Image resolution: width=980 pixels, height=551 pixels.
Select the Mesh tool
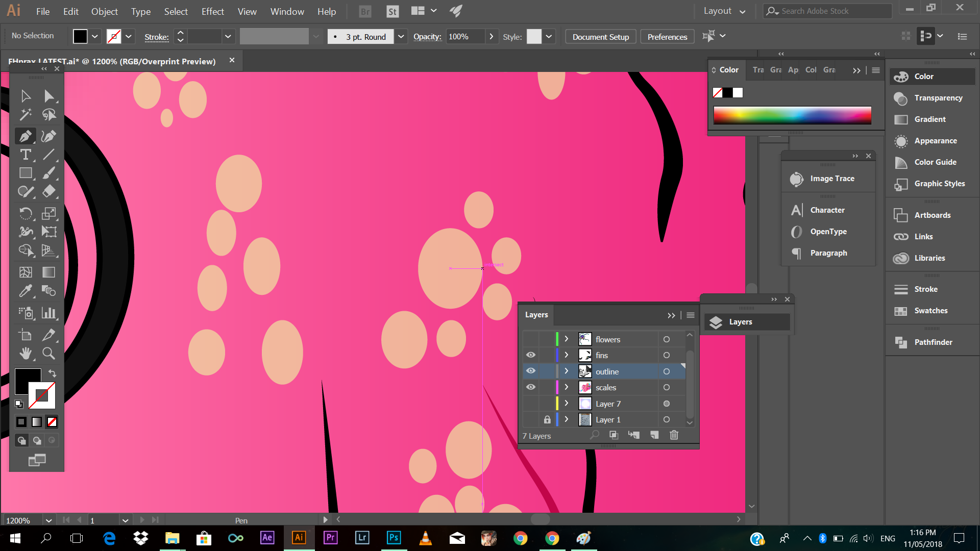(26, 272)
